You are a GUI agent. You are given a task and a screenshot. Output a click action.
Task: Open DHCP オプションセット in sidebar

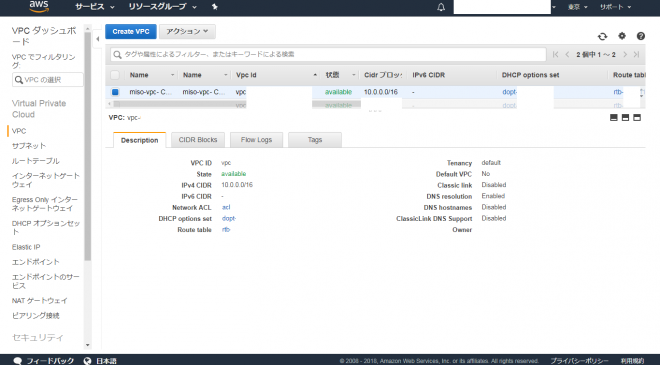point(45,227)
